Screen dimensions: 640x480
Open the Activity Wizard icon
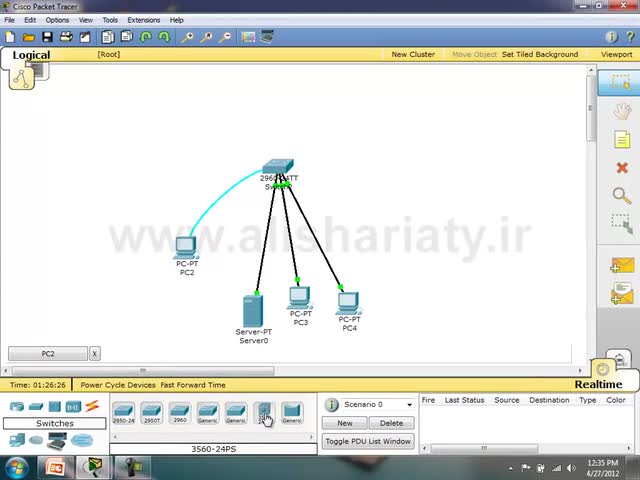(85, 38)
